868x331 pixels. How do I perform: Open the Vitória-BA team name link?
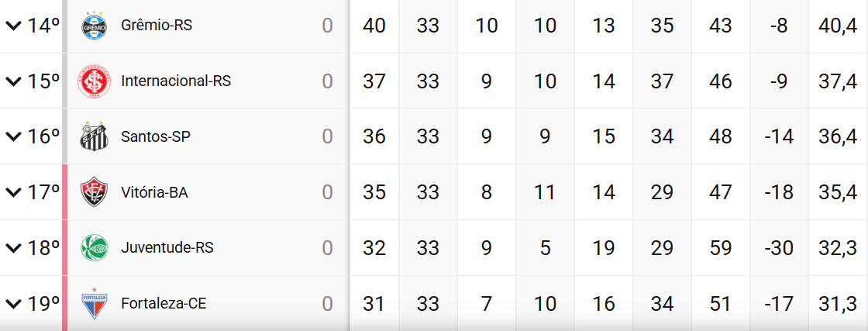coord(154,192)
